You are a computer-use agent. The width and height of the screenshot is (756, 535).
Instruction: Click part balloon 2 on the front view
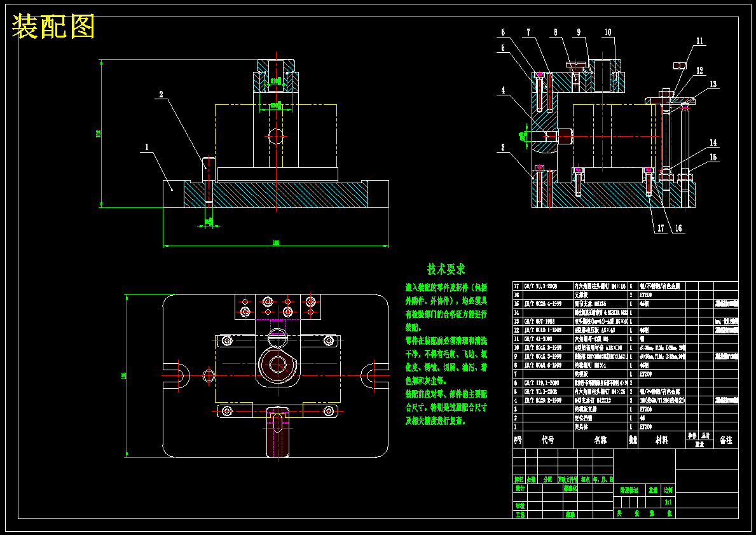pos(162,94)
